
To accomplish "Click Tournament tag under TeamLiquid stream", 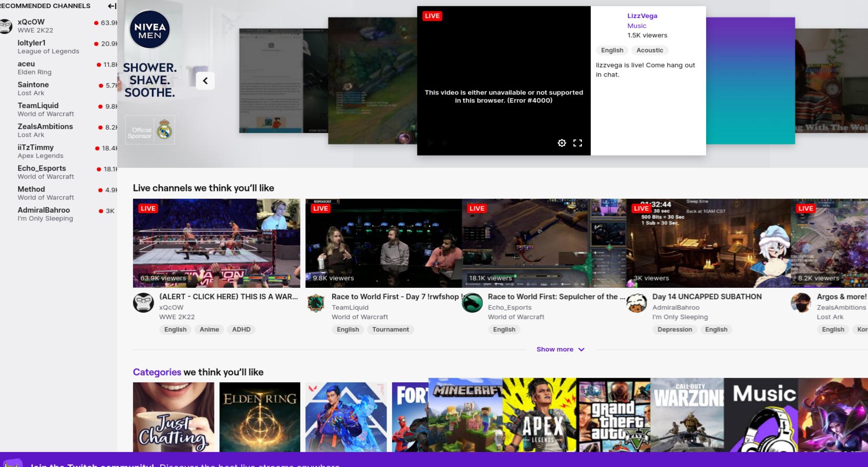I will (x=391, y=329).
